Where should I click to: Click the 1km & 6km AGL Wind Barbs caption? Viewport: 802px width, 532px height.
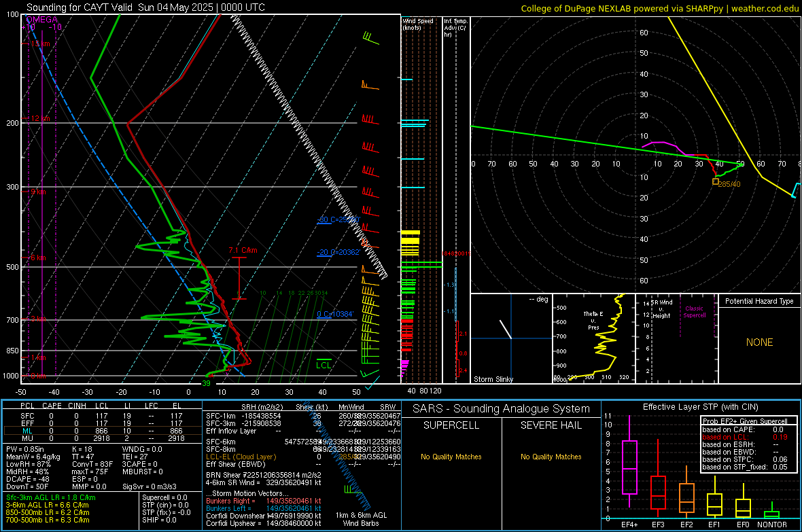[361, 519]
